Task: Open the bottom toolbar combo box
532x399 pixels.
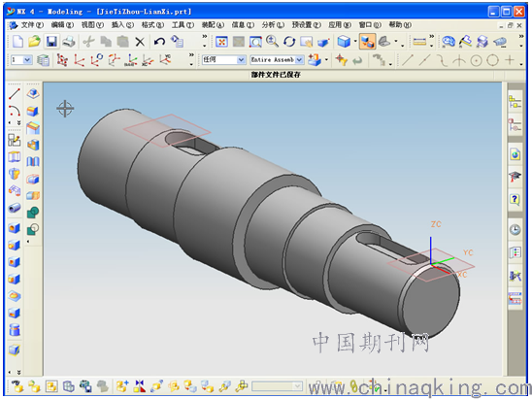Action: [x=277, y=386]
